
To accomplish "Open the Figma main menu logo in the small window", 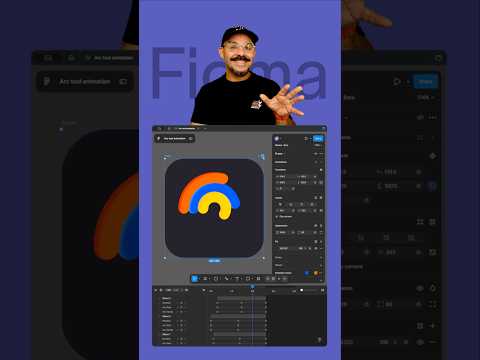I will (159, 138).
